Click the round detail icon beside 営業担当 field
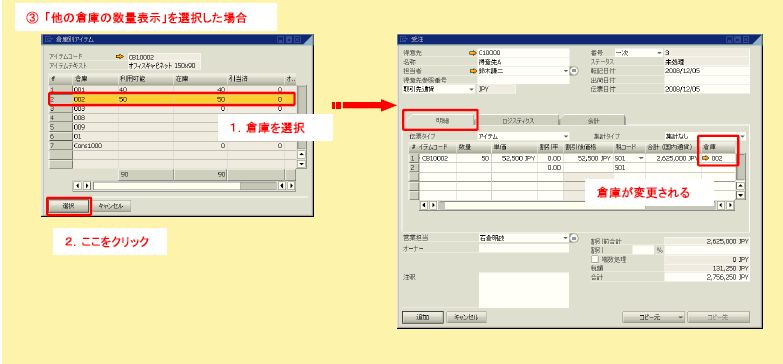The height and width of the screenshot is (364, 783). tap(573, 238)
